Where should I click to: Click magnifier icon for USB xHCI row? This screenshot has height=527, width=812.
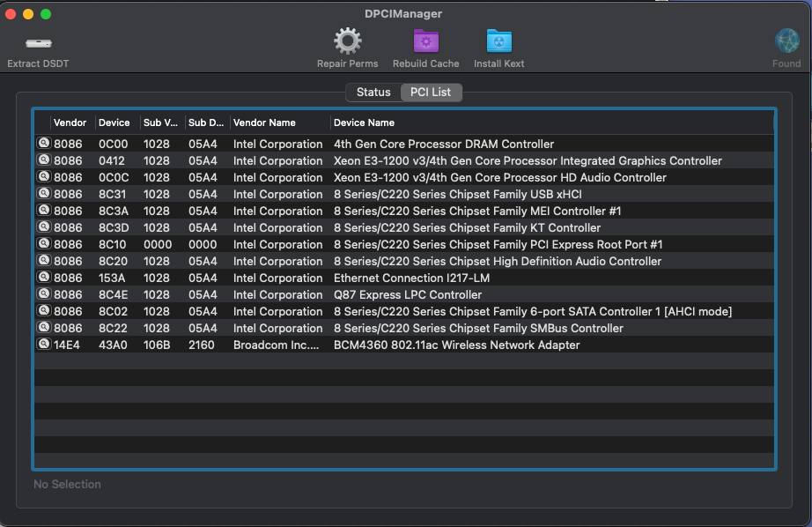tap(44, 193)
